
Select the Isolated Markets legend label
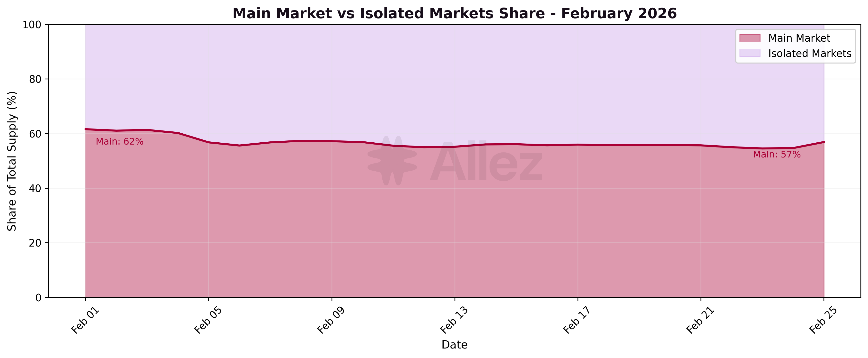click(809, 53)
